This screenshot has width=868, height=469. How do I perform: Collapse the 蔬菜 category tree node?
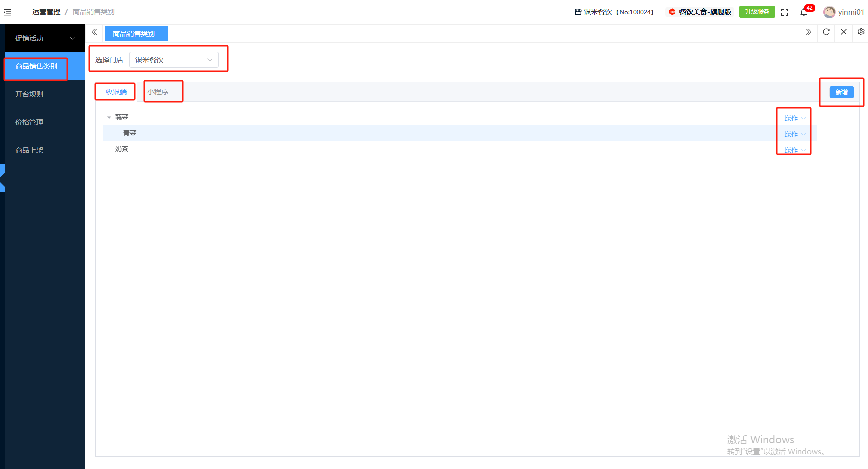click(109, 117)
